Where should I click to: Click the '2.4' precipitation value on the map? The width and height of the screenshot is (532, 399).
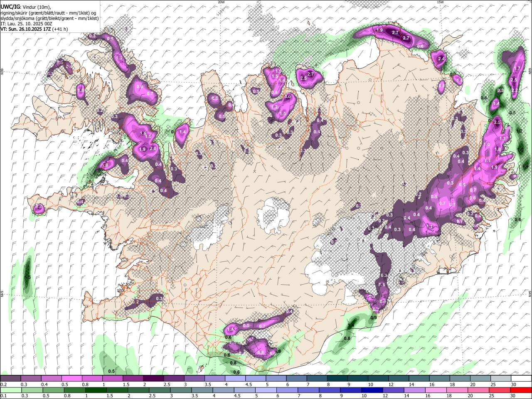pyautogui.click(x=441, y=59)
